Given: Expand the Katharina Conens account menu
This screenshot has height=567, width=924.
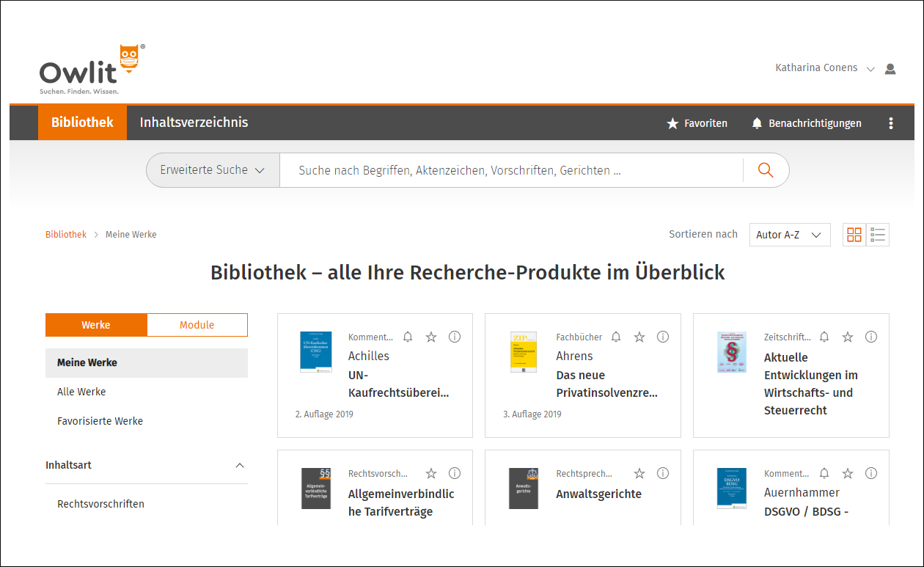Looking at the screenshot, I should (x=825, y=68).
